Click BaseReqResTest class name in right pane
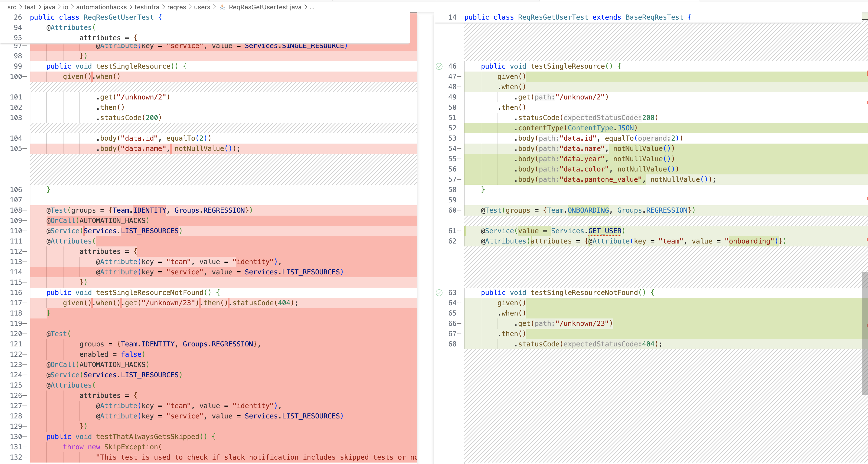The width and height of the screenshot is (868, 464). tap(654, 17)
